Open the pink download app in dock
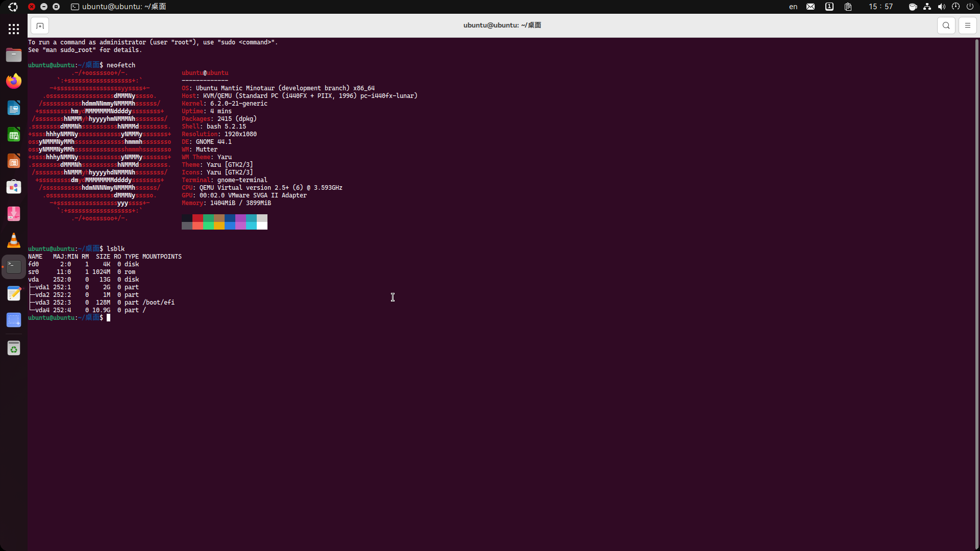Screen dimensions: 980x551 point(14,214)
